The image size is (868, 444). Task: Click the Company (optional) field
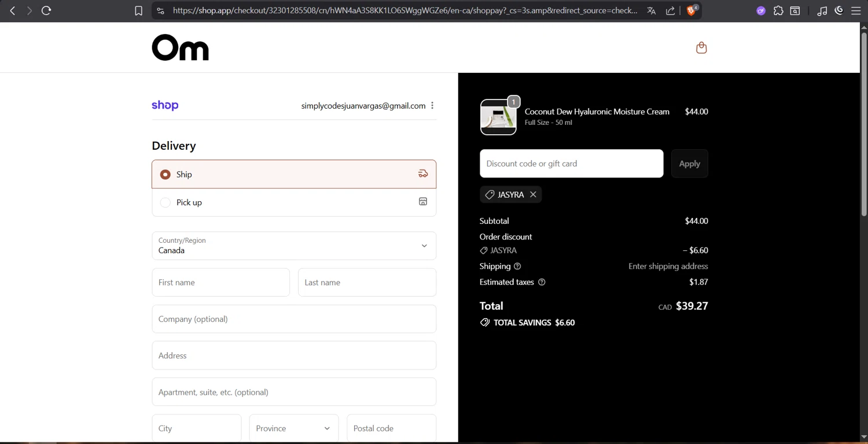point(294,319)
